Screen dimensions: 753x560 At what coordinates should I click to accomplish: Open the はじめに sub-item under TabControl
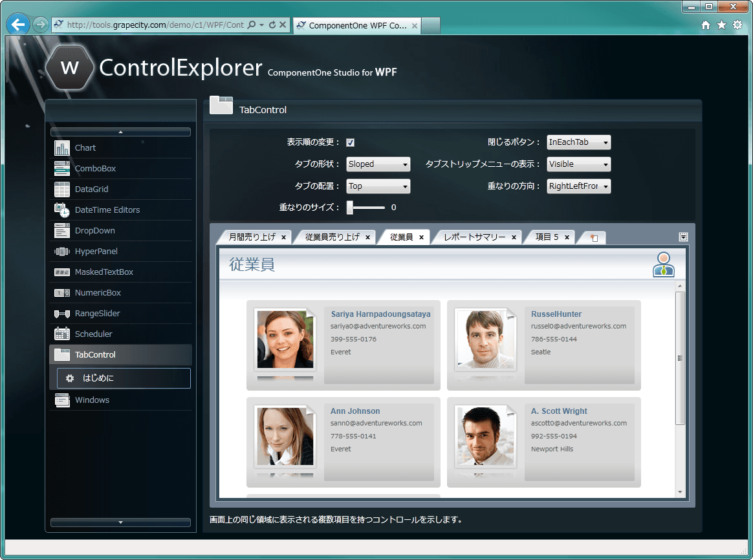coord(124,378)
